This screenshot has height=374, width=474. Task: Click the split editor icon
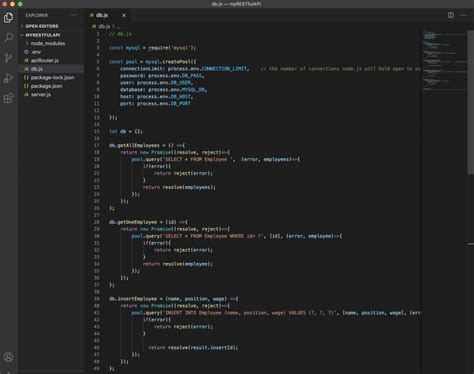point(451,15)
